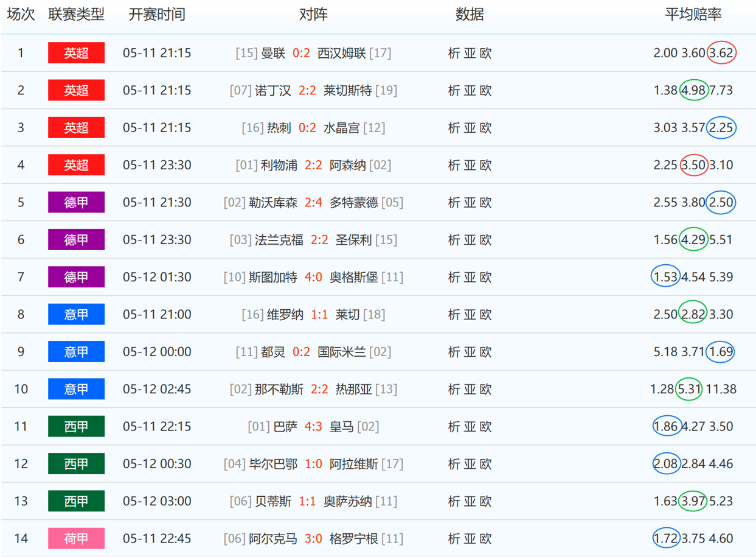
Task: Click the 荷甲 league badge
Action: pos(77,539)
